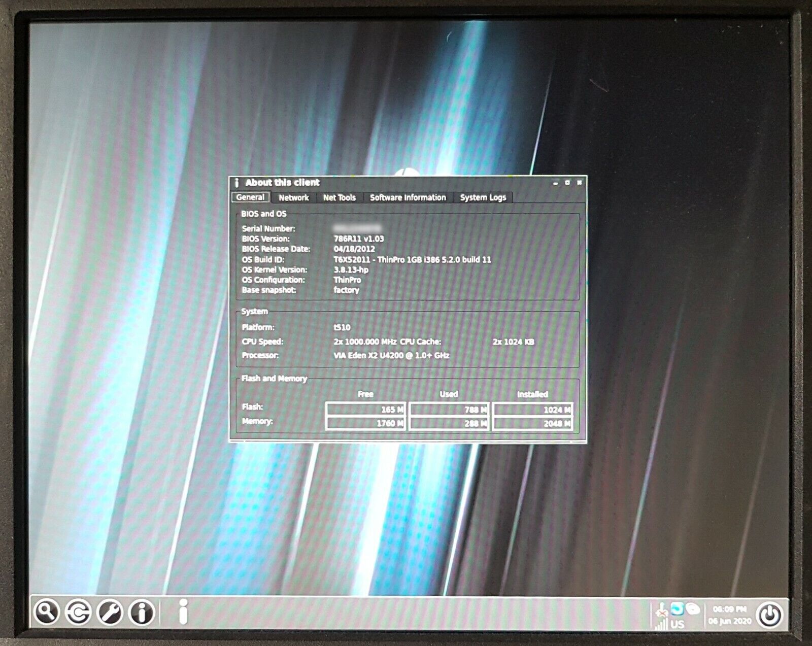Click the clock showing 06:09 PM
This screenshot has height=646, width=812.
729,609
